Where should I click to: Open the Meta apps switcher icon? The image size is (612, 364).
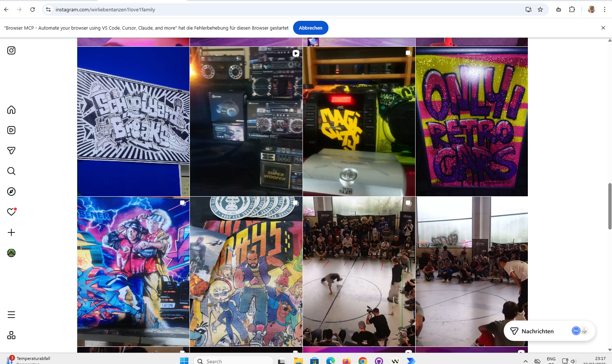[x=11, y=335]
